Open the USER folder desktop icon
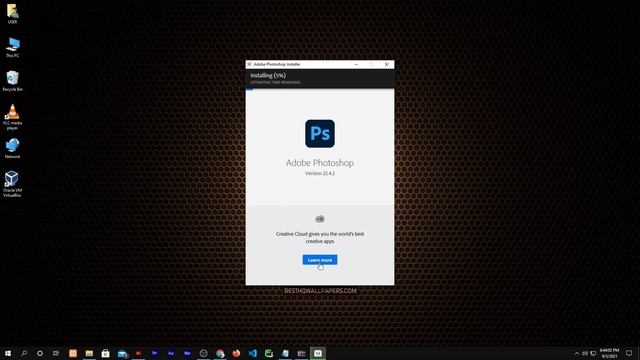Viewport: 640px width, 360px height. [12, 13]
